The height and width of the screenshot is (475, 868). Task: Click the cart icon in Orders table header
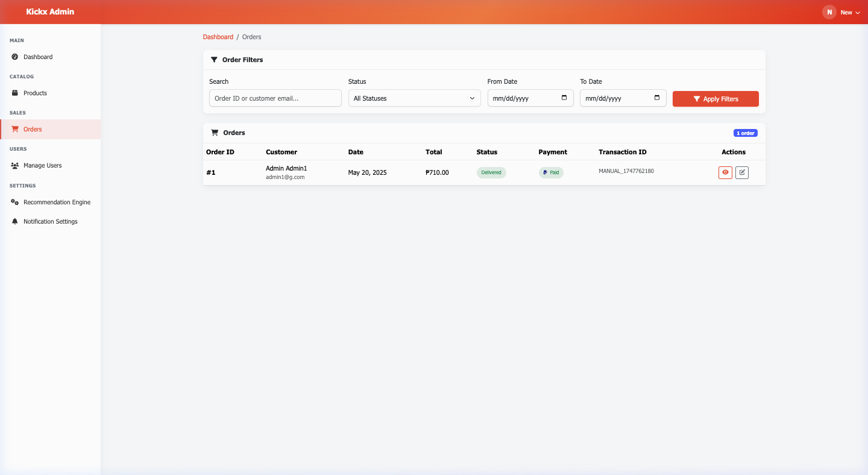215,133
